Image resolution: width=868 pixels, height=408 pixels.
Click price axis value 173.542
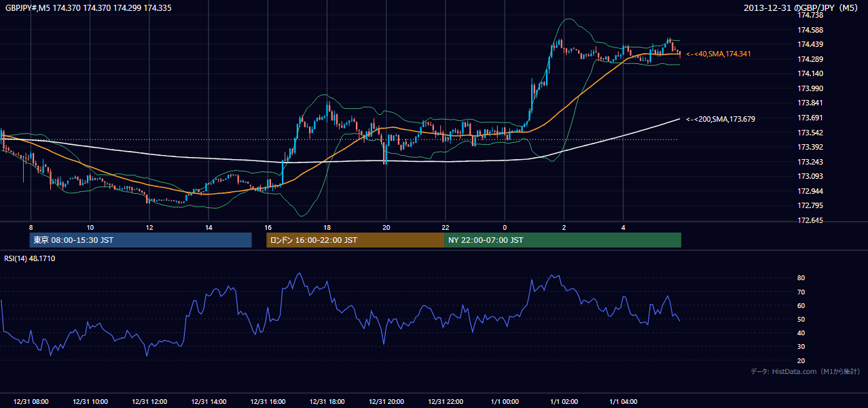[x=810, y=133]
